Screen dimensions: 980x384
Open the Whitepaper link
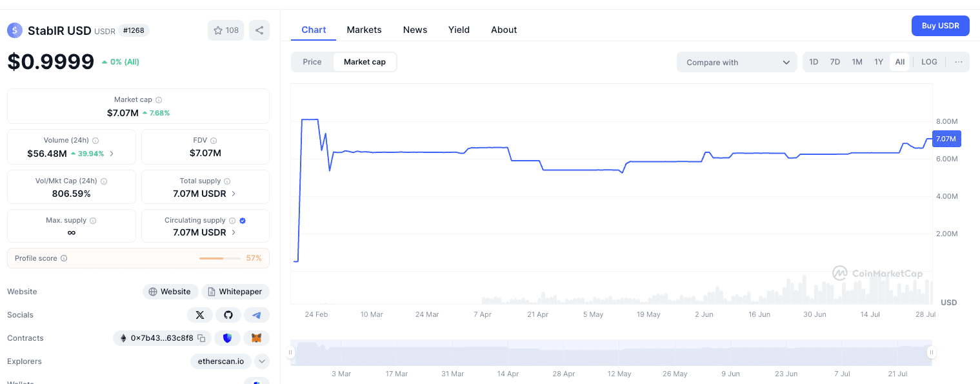point(235,292)
